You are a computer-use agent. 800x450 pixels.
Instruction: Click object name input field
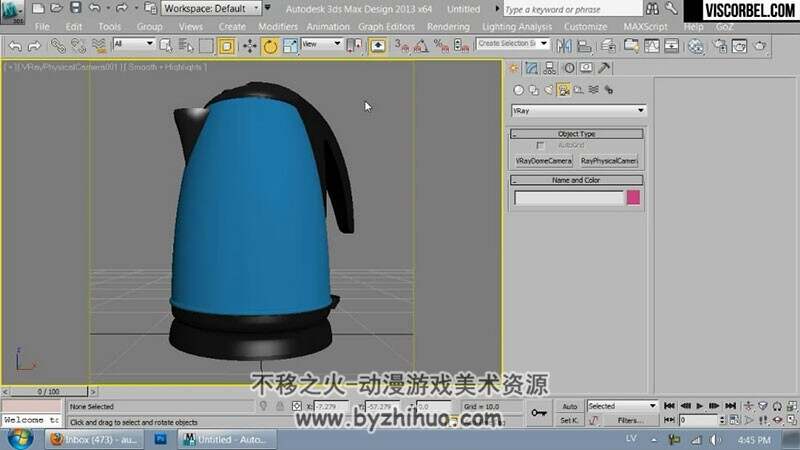569,198
